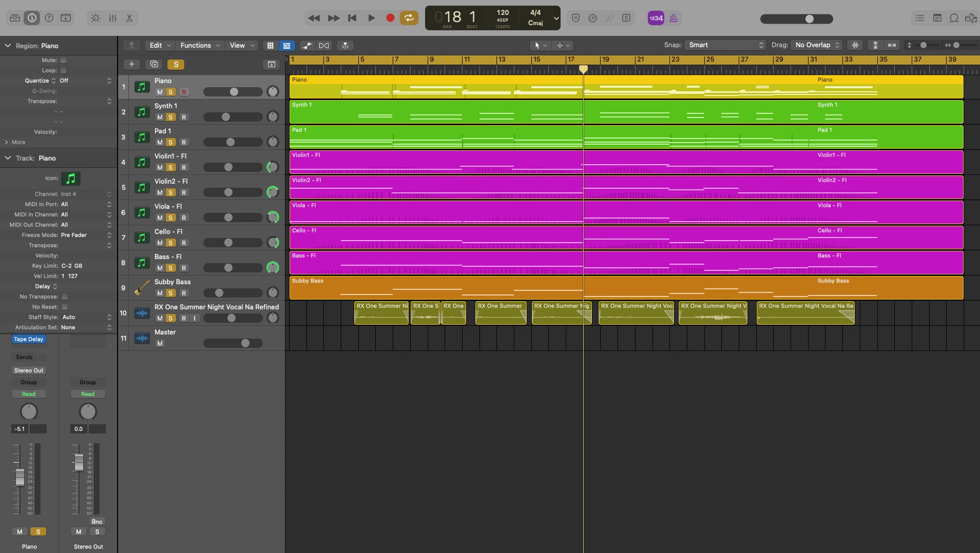
Task: Open the Loop Browser
Action: [x=954, y=18]
